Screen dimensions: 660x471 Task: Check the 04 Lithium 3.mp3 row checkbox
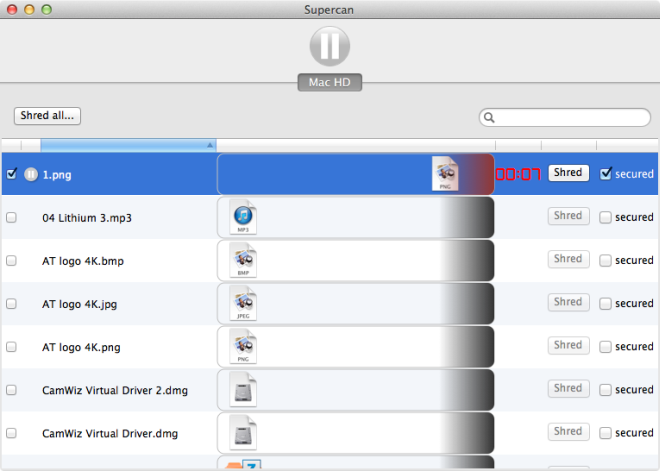[11, 217]
